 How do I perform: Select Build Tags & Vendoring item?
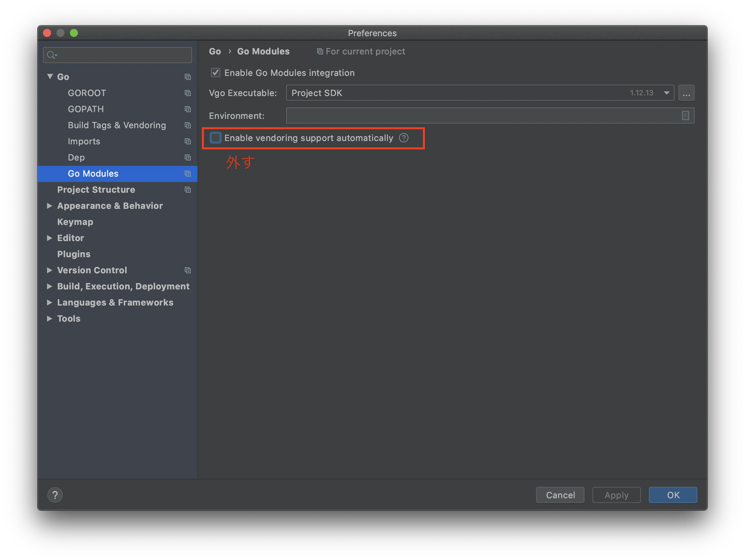click(118, 125)
